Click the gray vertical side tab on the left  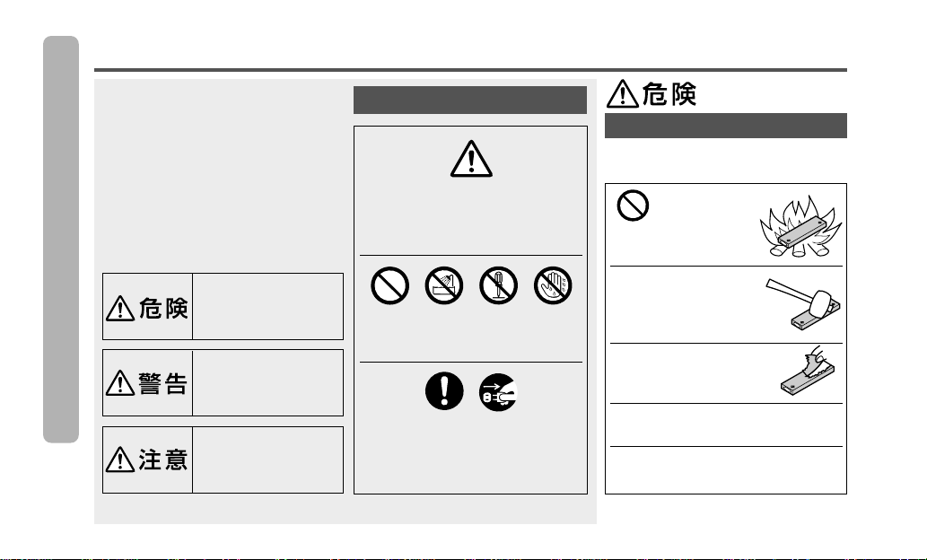[x=61, y=239]
